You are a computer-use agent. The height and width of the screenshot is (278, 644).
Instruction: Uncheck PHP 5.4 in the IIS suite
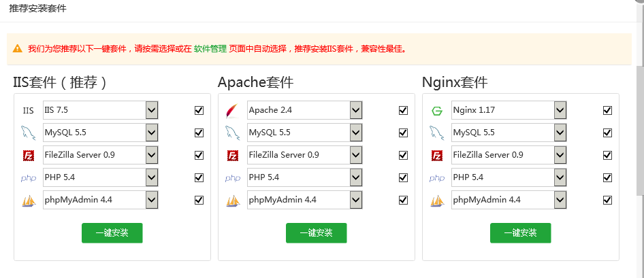tap(199, 177)
